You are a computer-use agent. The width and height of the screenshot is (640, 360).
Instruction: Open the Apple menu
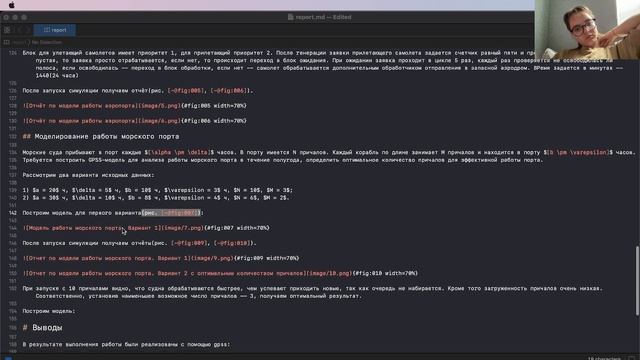[11, 5]
